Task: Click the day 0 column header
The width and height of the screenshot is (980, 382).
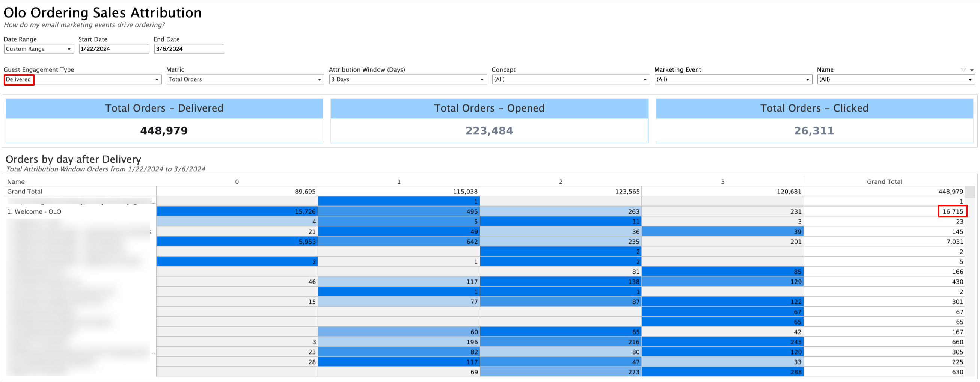Action: click(x=237, y=182)
